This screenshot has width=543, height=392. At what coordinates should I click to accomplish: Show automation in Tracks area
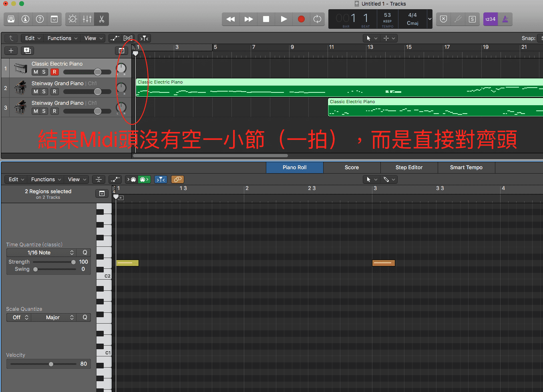coord(115,38)
